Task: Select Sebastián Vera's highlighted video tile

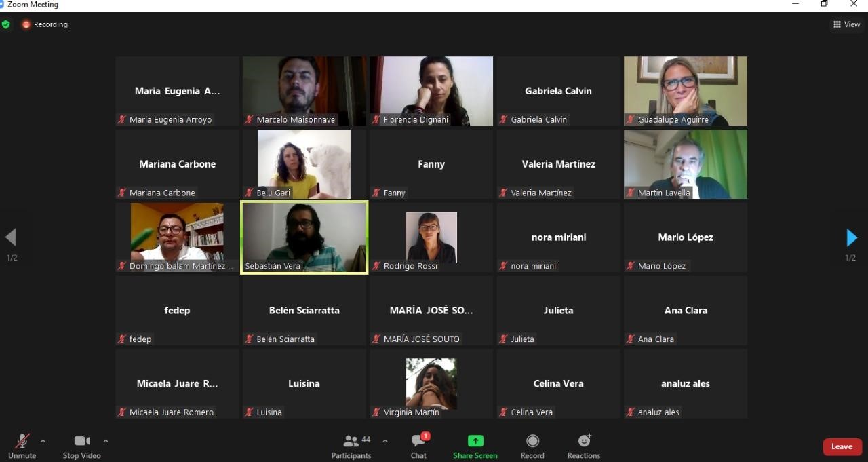Action: tap(304, 237)
